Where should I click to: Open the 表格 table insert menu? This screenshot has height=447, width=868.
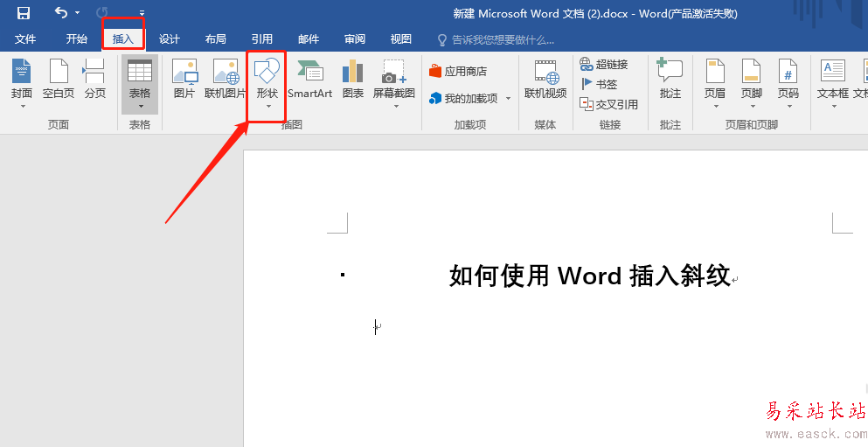(140, 84)
